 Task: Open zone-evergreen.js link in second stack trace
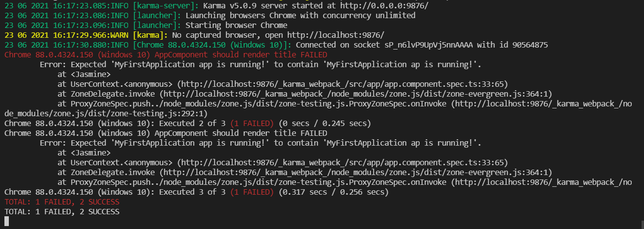click(358, 172)
